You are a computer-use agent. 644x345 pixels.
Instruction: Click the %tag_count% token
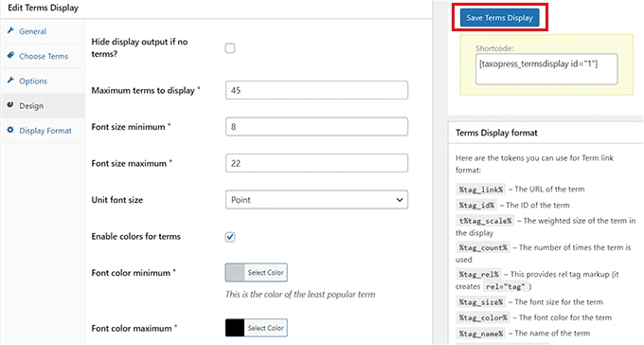(483, 248)
